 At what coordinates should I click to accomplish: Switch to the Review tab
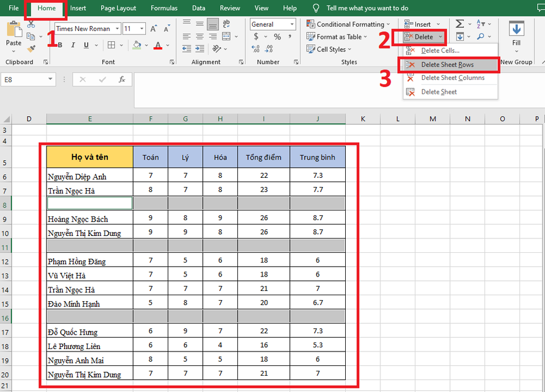[230, 8]
